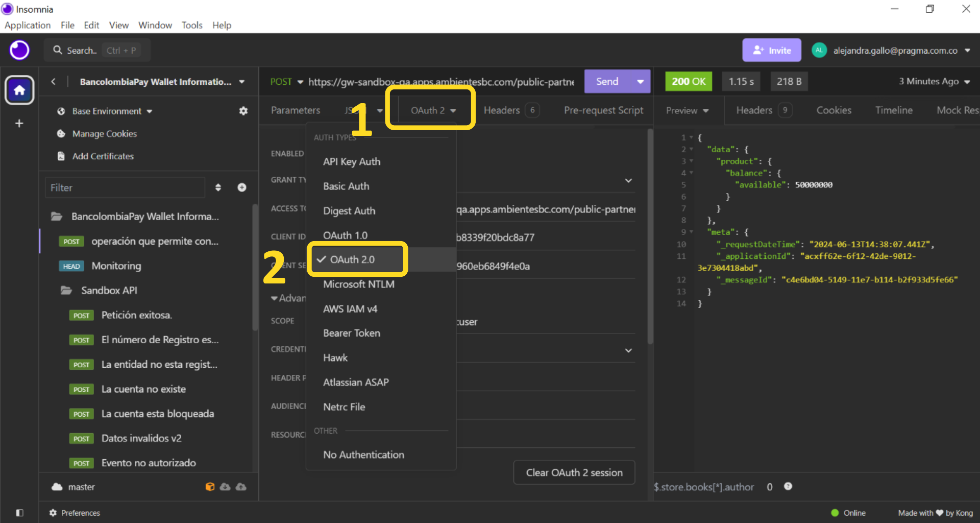Open Preferences at the bottom bar
Viewport: 980px width, 523px height.
click(75, 513)
